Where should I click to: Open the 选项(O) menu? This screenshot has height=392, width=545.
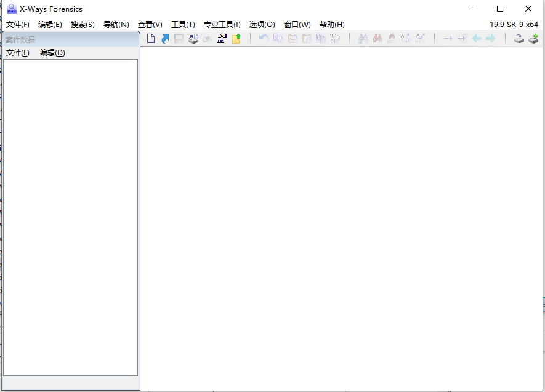point(262,24)
